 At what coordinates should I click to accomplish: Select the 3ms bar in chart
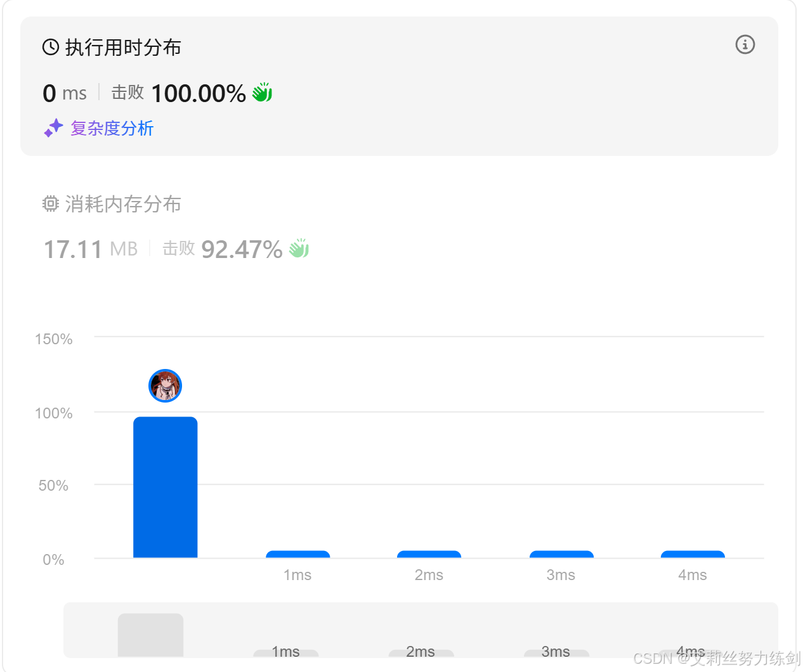[x=561, y=554]
